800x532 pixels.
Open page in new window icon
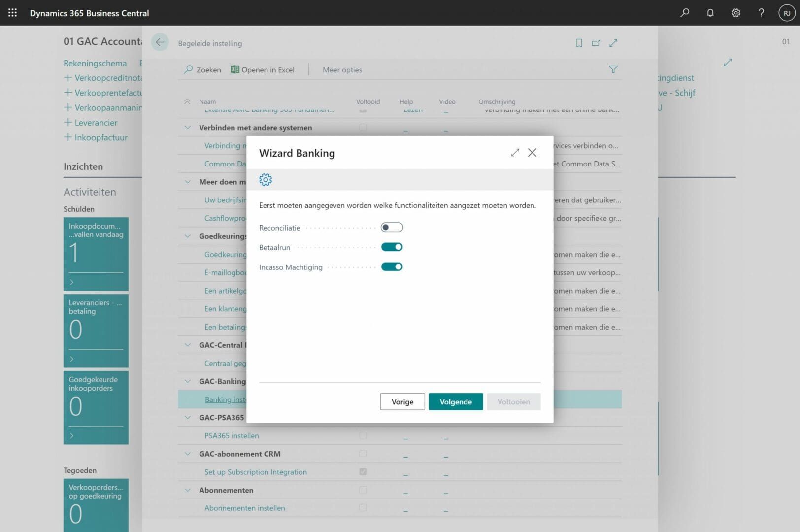coord(596,43)
